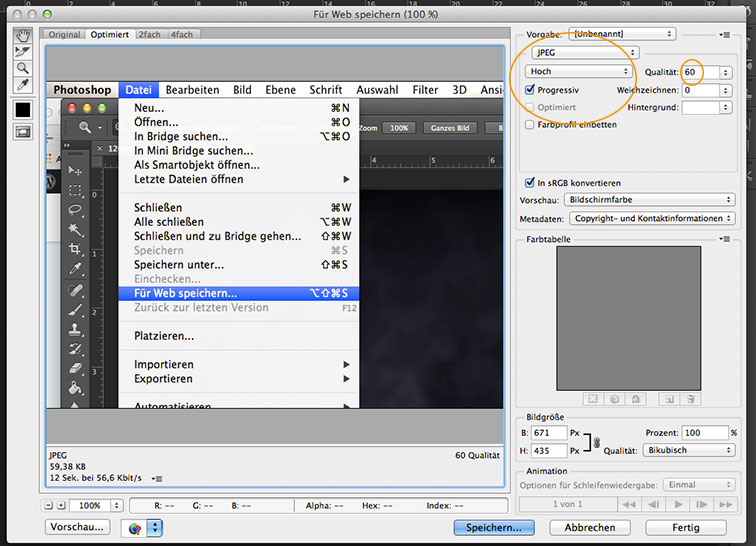756x546 pixels.
Task: Click the H height field showing 435
Action: pyautogui.click(x=549, y=450)
